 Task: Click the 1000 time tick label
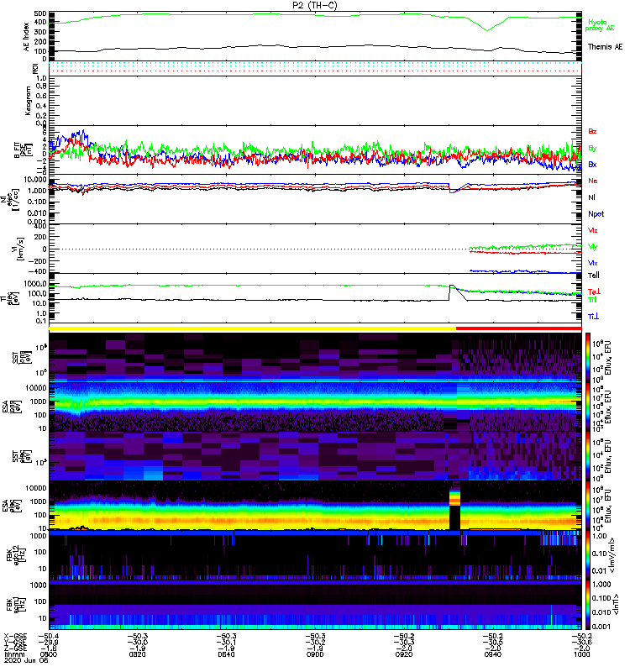[581, 654]
